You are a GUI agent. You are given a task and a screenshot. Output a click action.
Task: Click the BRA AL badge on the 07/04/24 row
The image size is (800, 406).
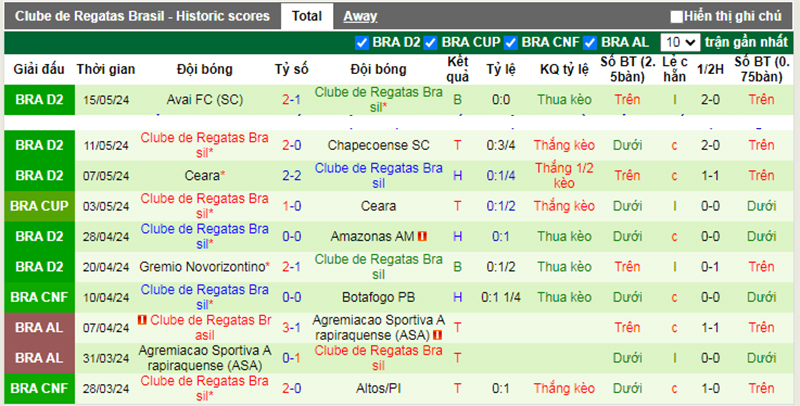(x=40, y=327)
